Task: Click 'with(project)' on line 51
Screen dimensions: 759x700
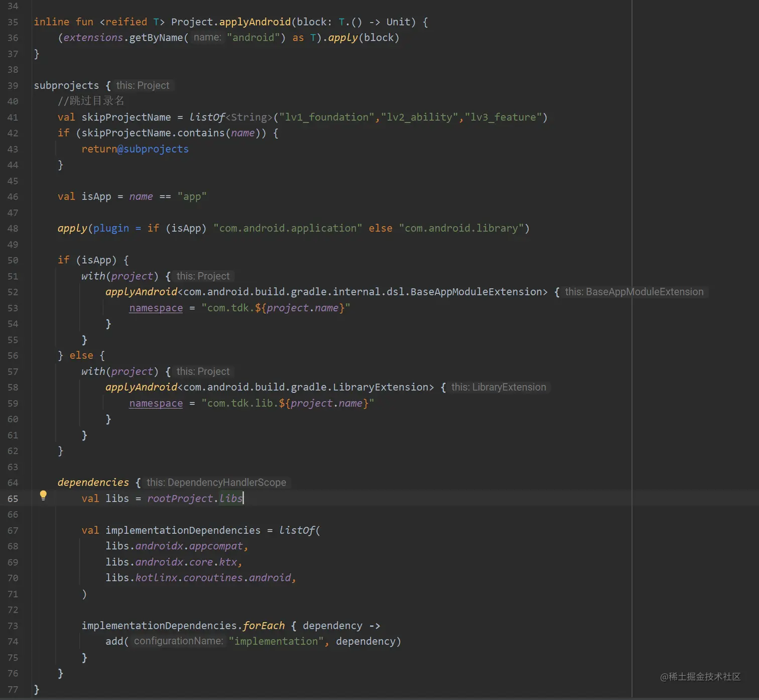Action: click(x=120, y=277)
